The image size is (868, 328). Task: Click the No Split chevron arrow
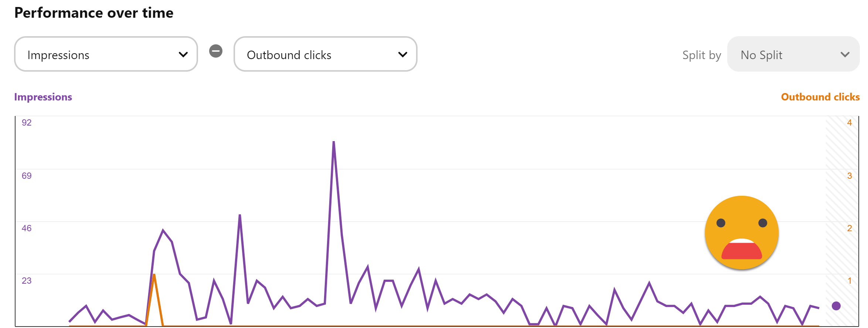click(845, 55)
